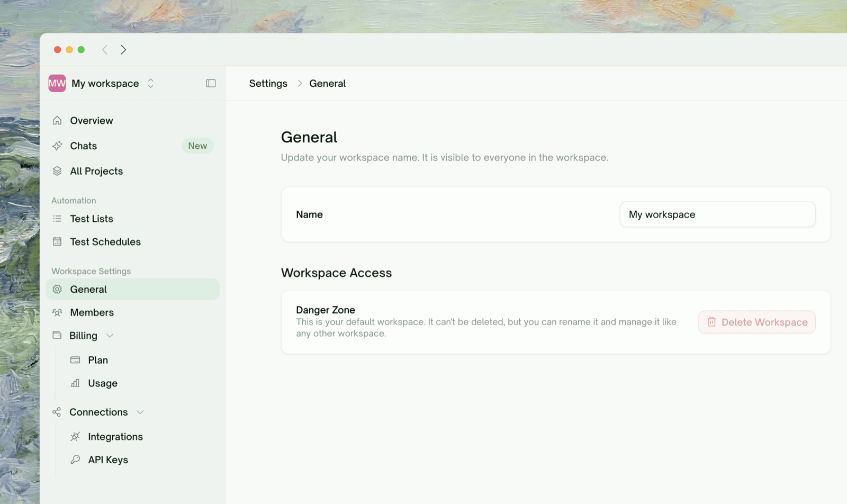The image size is (847, 504).
Task: Click the Integrations plug icon
Action: click(x=75, y=436)
